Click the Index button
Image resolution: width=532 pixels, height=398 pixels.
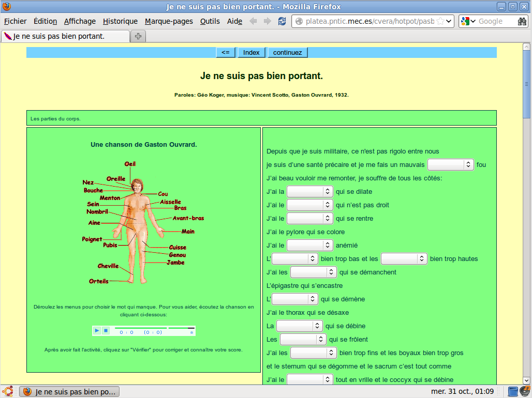coord(252,53)
